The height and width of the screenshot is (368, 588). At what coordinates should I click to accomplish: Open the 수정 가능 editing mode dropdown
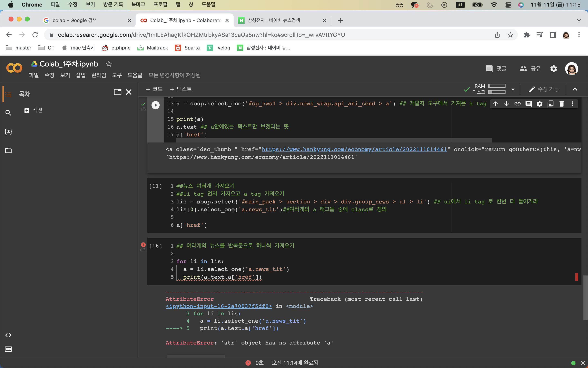[x=544, y=89]
